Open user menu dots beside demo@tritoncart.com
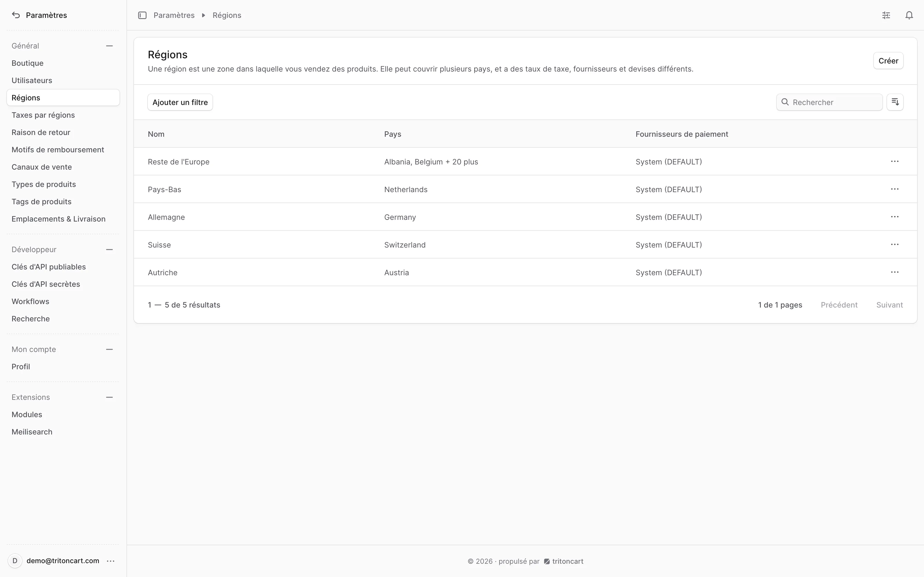This screenshot has height=577, width=924. coord(111,561)
